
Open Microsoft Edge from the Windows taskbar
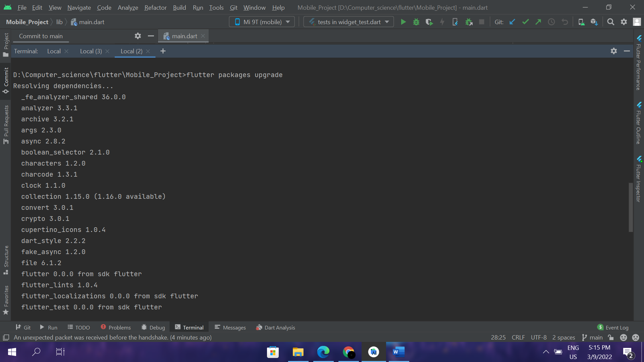[x=323, y=352]
